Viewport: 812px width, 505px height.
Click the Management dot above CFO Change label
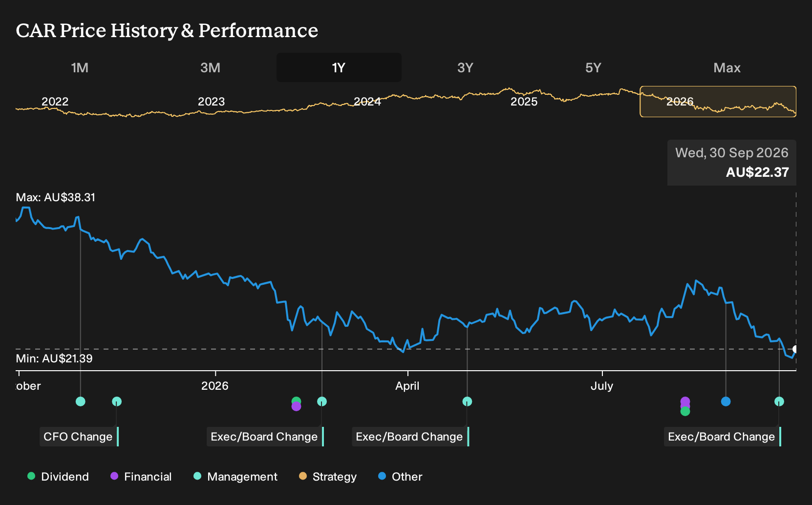click(117, 401)
